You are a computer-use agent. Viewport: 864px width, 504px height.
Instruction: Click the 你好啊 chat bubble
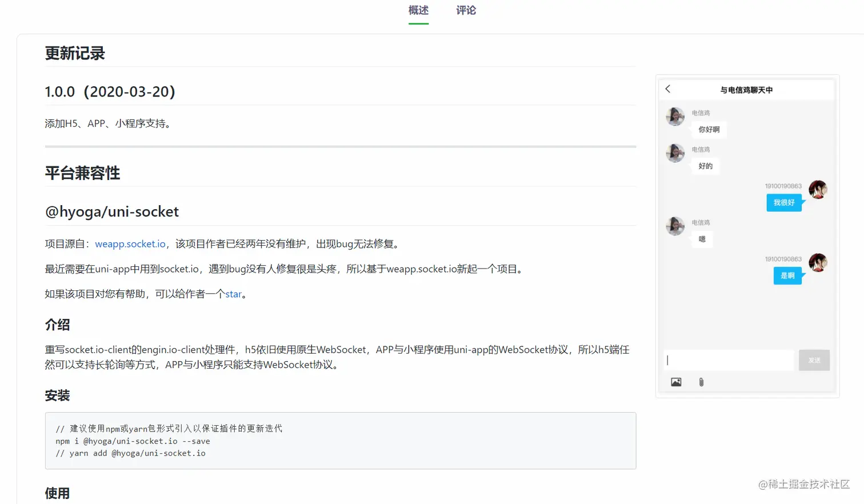[709, 130]
